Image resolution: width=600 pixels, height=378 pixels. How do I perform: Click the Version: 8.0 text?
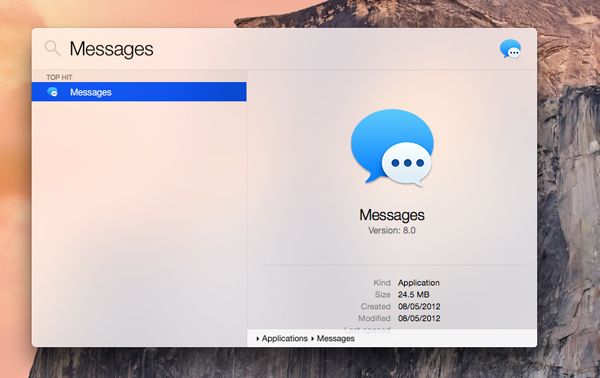pyautogui.click(x=392, y=230)
